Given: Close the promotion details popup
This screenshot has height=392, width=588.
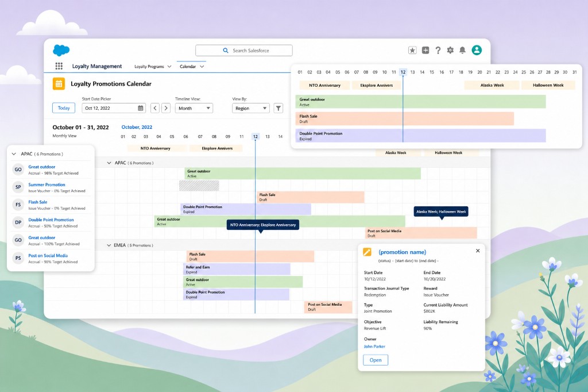Looking at the screenshot, I should [477, 251].
